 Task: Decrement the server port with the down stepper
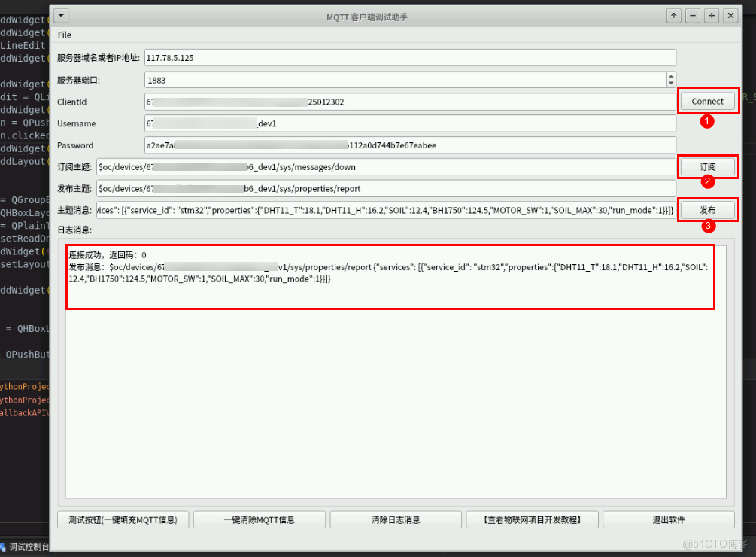670,83
